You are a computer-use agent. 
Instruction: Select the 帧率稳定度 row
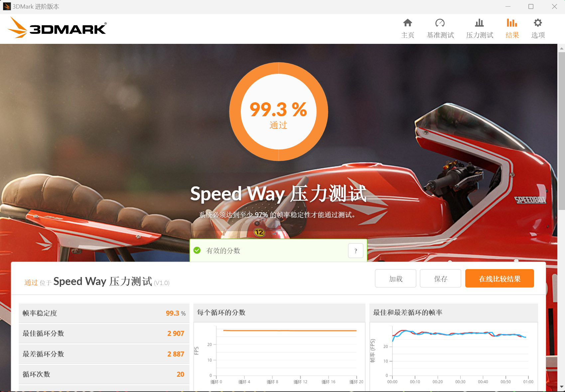[104, 313]
